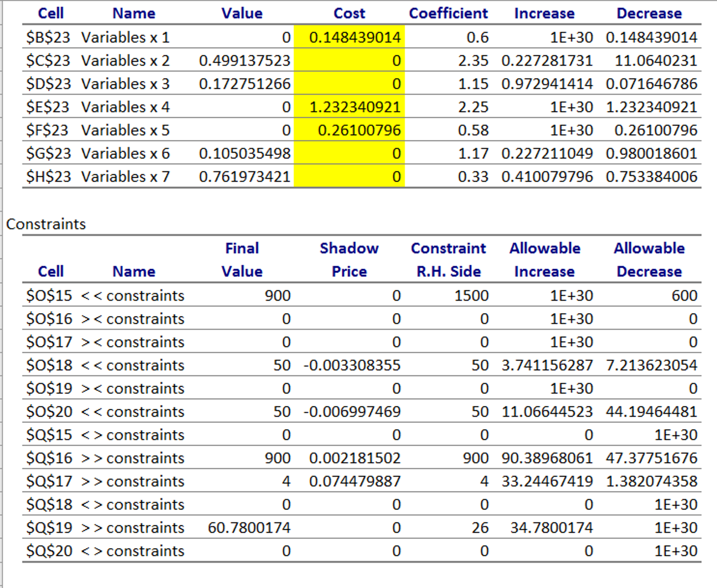Click R.H. side value 26

pyautogui.click(x=480, y=528)
